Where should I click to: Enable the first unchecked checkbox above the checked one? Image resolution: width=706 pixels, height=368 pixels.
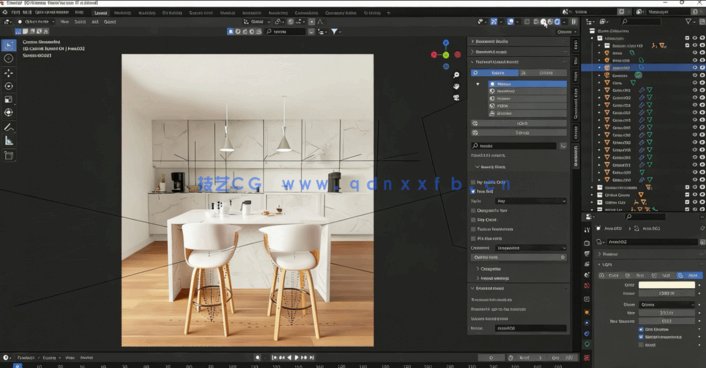473,182
